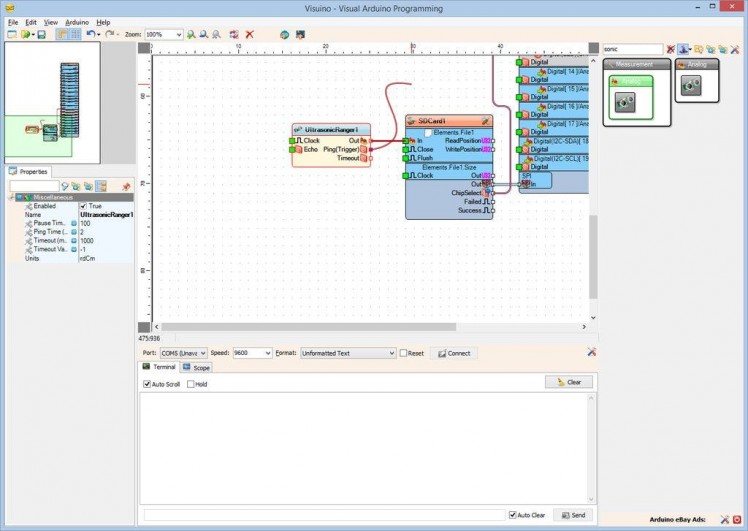Enable the Hold checkbox
Viewport: 748px width, 531px height.
coord(190,384)
